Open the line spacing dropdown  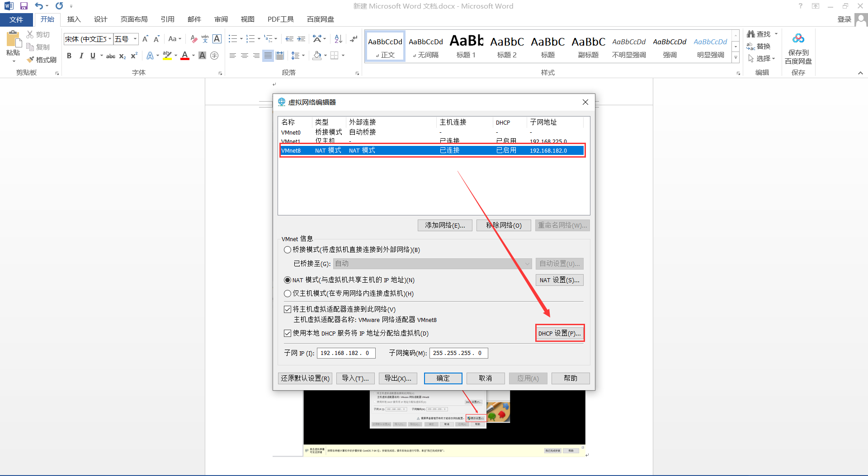point(302,56)
